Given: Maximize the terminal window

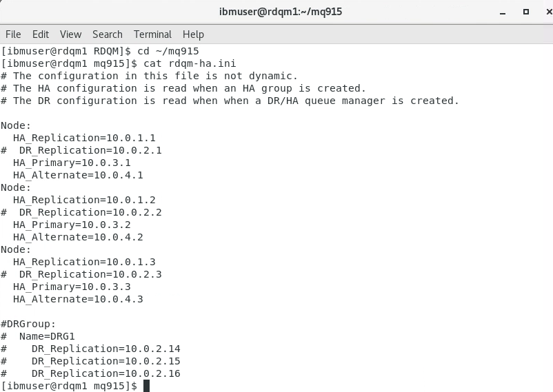Looking at the screenshot, I should (x=526, y=12).
